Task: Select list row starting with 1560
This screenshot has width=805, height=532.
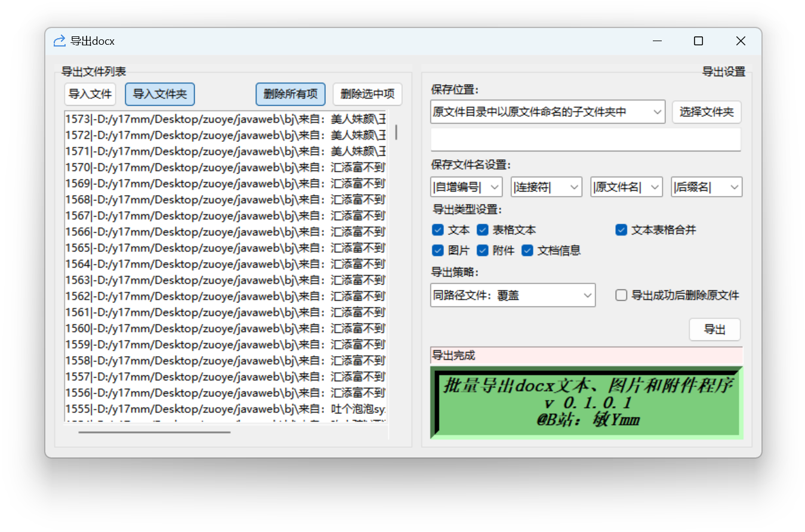Action: coord(226,328)
